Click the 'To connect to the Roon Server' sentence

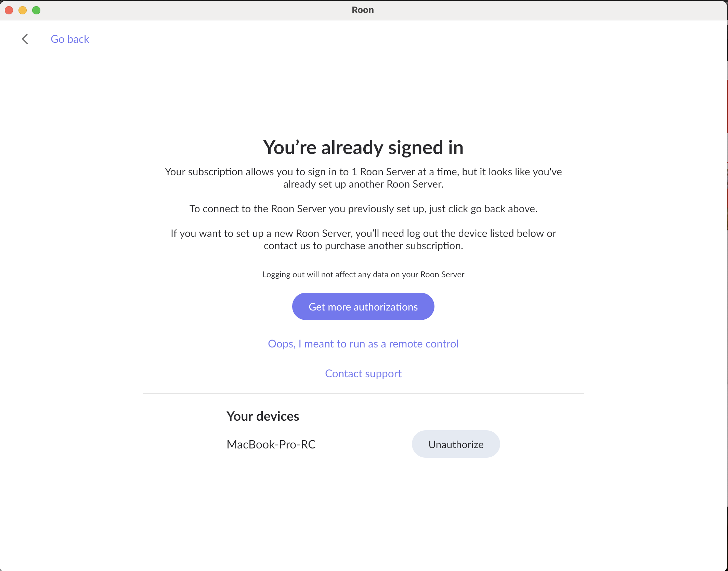click(x=363, y=208)
